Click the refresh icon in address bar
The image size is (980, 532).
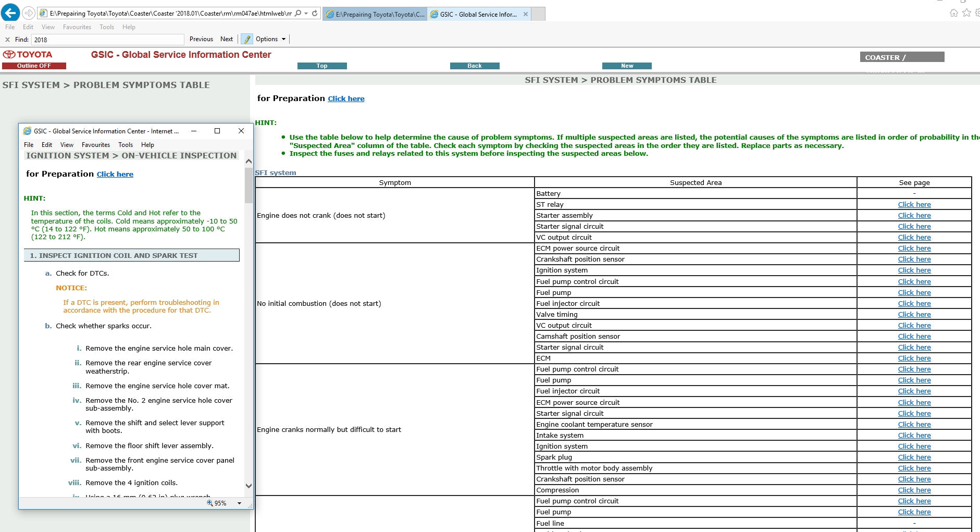(x=315, y=14)
